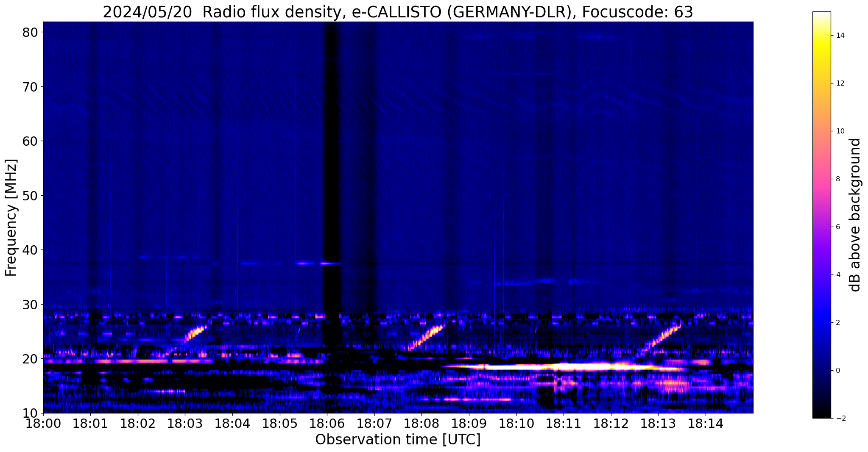Click the 18:00 time tick label
Screen dimensions: 868x452
(43, 423)
